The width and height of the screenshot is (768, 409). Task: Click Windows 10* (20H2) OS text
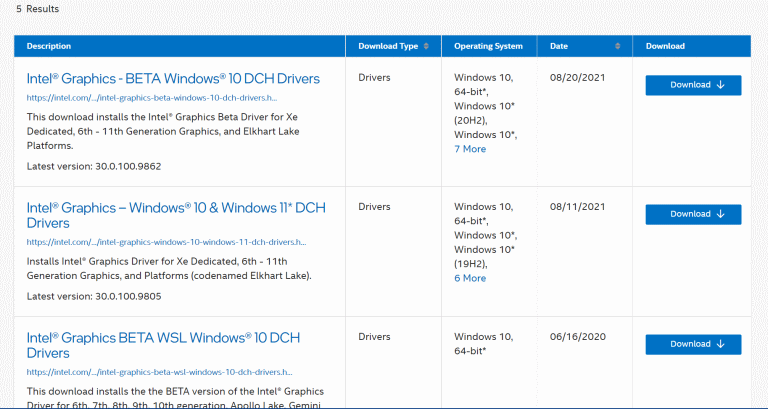click(484, 113)
